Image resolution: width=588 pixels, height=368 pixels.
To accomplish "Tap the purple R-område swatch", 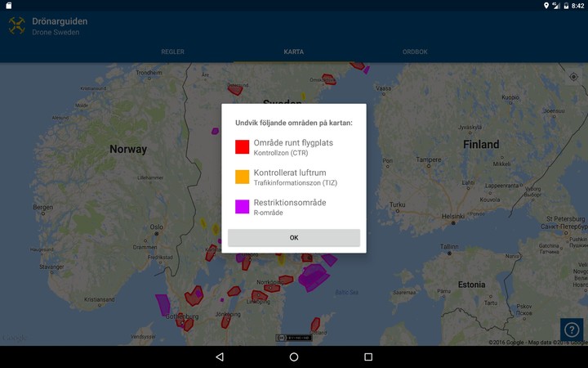I will [x=243, y=207].
